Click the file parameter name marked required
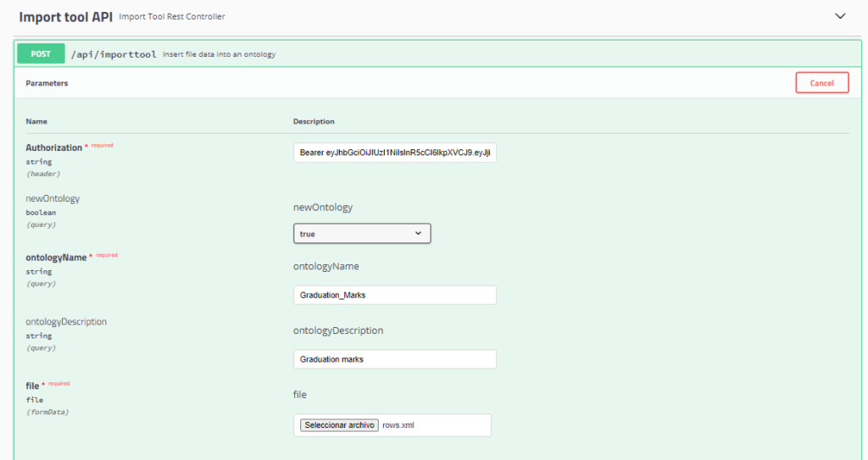 pos(33,385)
